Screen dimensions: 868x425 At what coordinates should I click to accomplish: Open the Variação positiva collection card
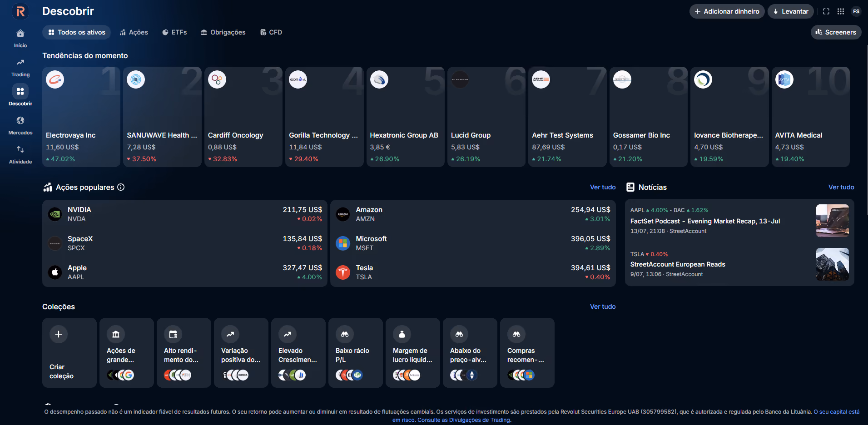pos(241,353)
